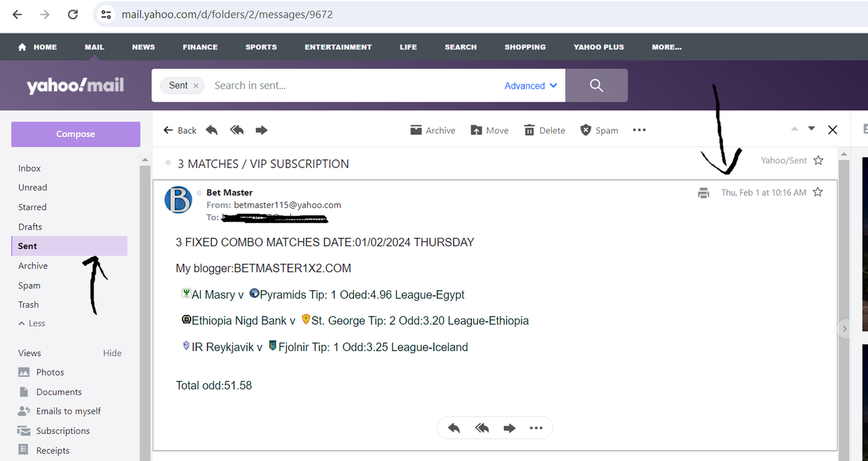This screenshot has height=461, width=868.
Task: Open the NEWS tab
Action: pos(143,47)
